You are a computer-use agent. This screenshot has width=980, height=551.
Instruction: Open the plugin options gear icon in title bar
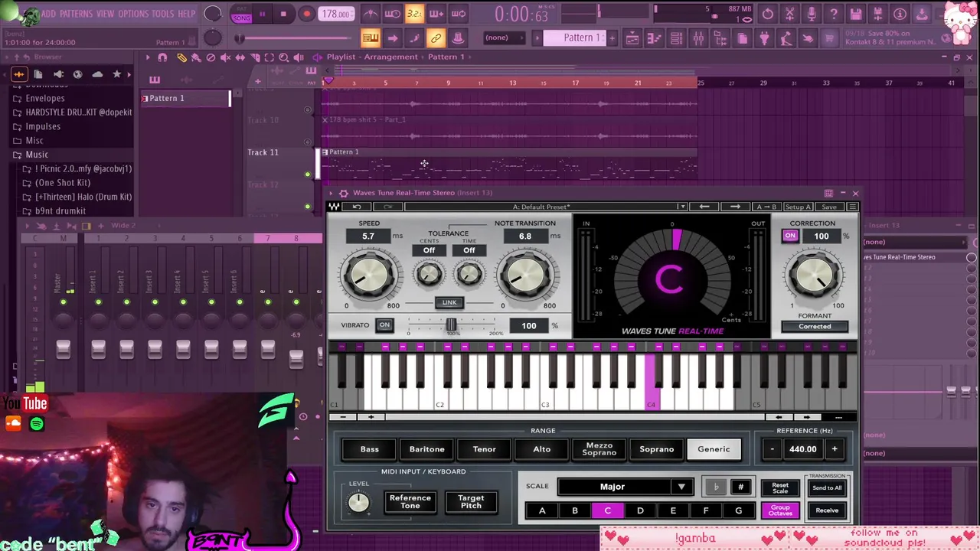[343, 193]
